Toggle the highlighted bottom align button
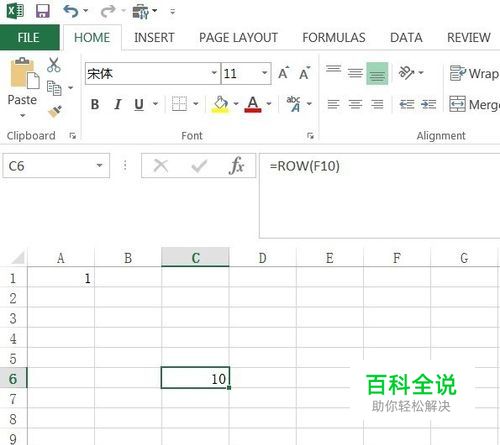This screenshot has width=500, height=445. tap(377, 73)
